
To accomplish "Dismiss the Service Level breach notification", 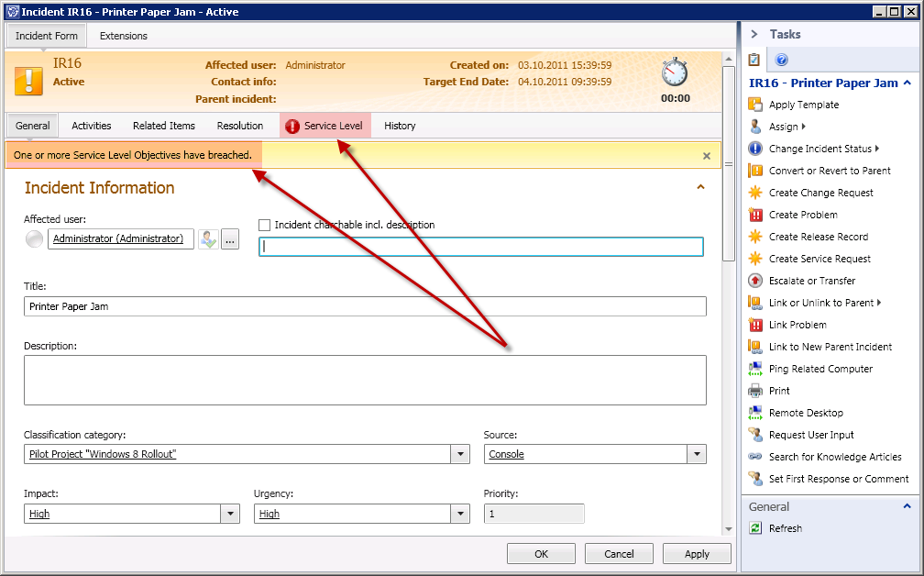I will click(707, 156).
